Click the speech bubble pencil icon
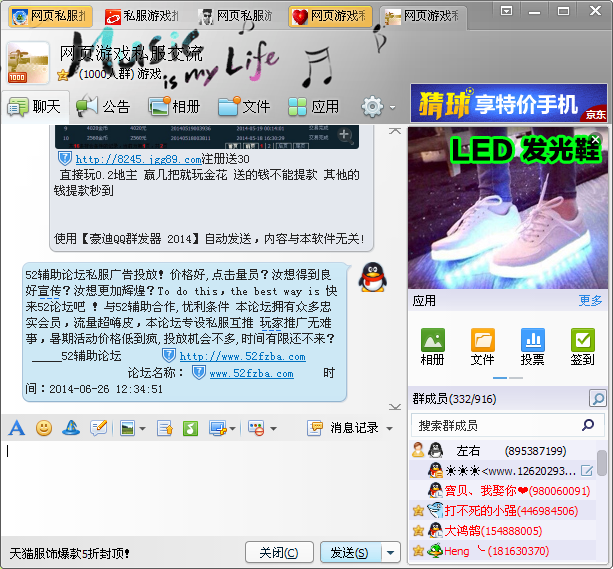 (99, 428)
